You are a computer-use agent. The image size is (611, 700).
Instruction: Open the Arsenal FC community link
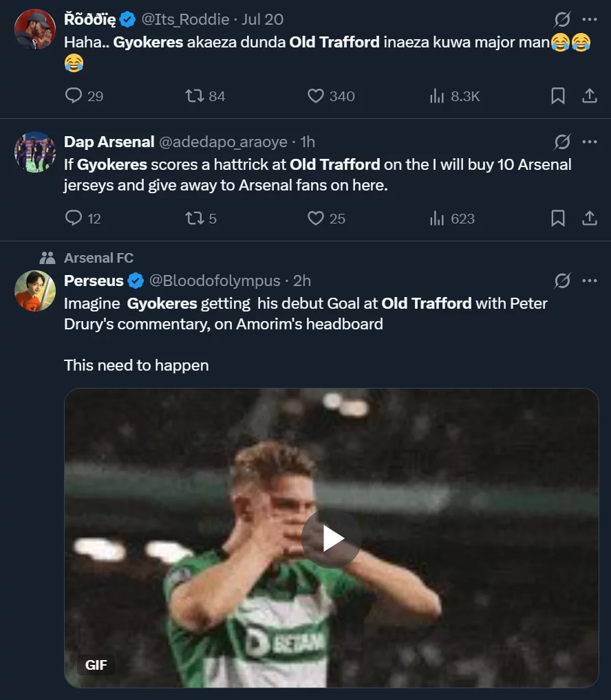[x=98, y=258]
